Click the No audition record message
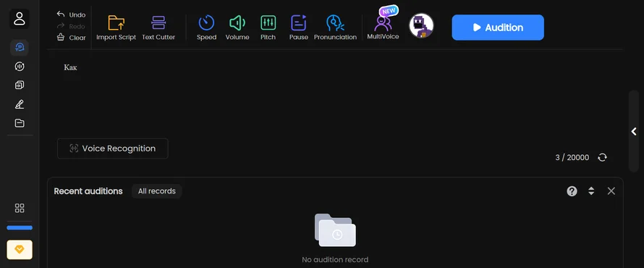 pyautogui.click(x=335, y=260)
